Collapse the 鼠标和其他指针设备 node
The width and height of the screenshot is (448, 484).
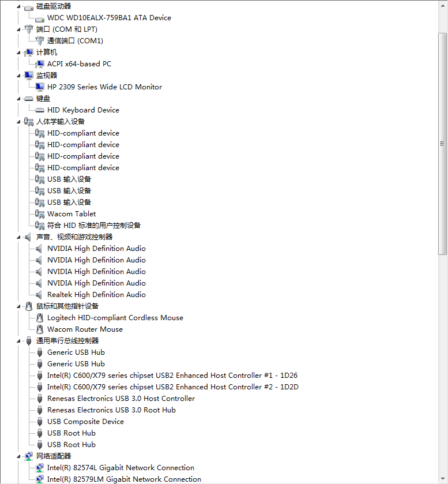click(x=18, y=307)
